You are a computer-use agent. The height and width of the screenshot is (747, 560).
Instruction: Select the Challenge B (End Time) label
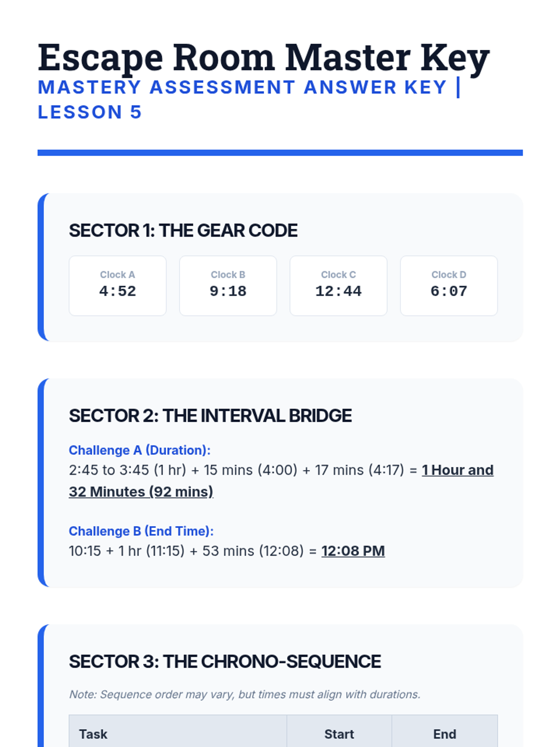point(141,531)
